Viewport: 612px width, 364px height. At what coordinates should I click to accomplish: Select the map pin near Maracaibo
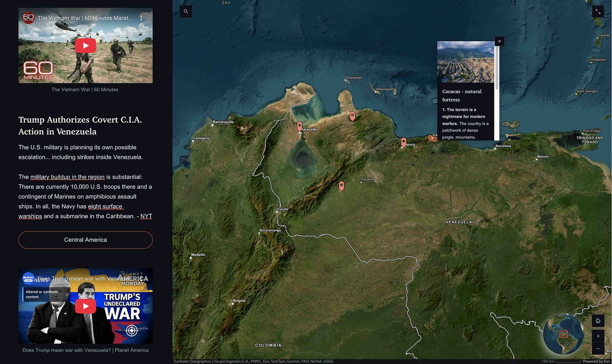pyautogui.click(x=299, y=126)
